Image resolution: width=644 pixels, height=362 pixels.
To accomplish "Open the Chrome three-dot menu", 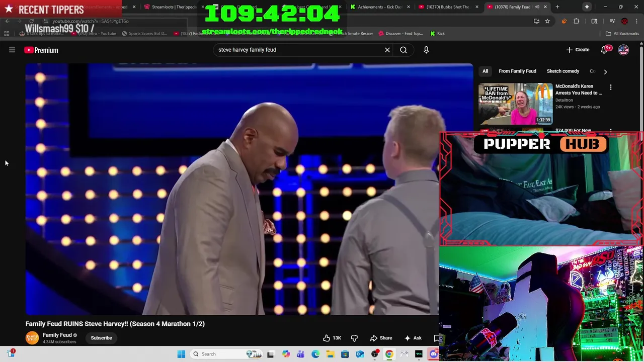I will (x=636, y=21).
